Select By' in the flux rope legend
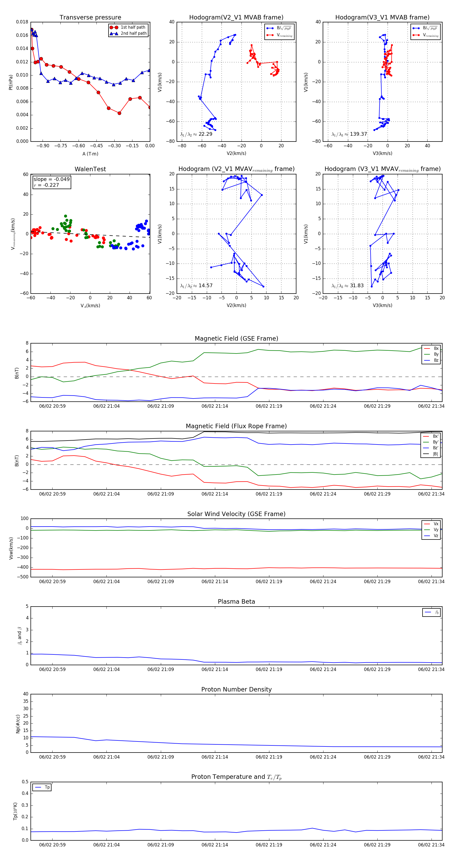The width and height of the screenshot is (473, 868). [431, 442]
